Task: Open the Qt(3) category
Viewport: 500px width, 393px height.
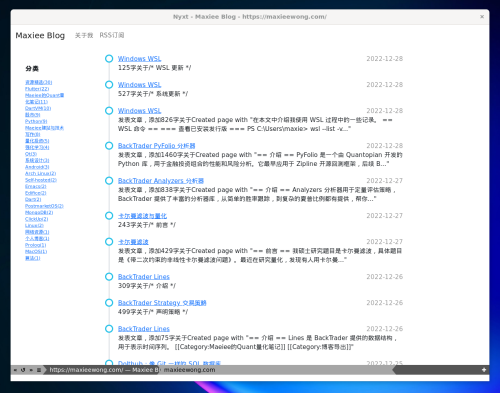Action: tap(31, 154)
